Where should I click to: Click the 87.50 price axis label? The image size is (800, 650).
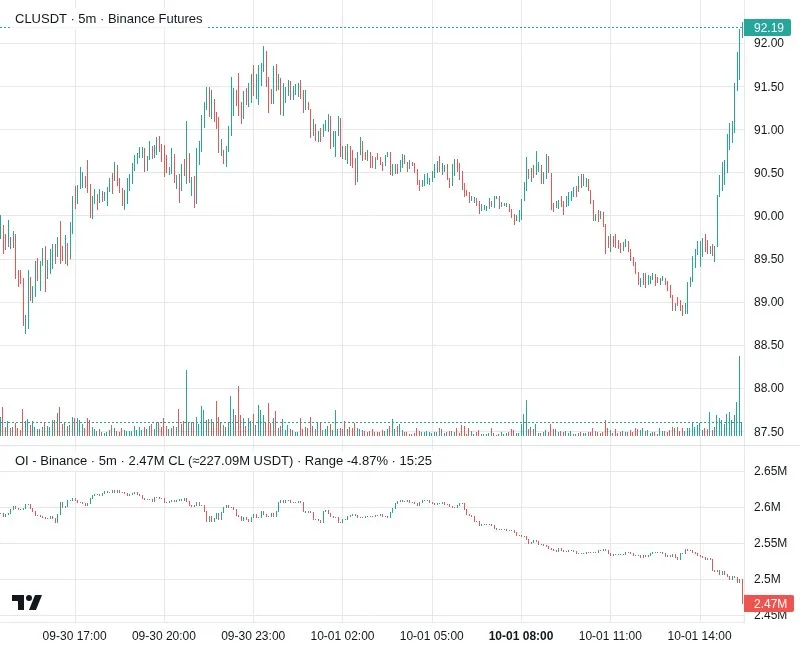click(769, 432)
